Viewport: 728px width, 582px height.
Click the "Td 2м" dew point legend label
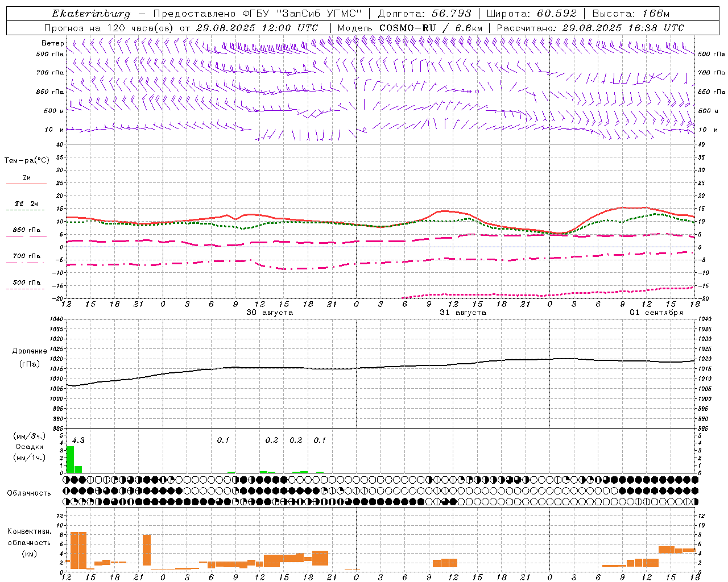(26, 203)
